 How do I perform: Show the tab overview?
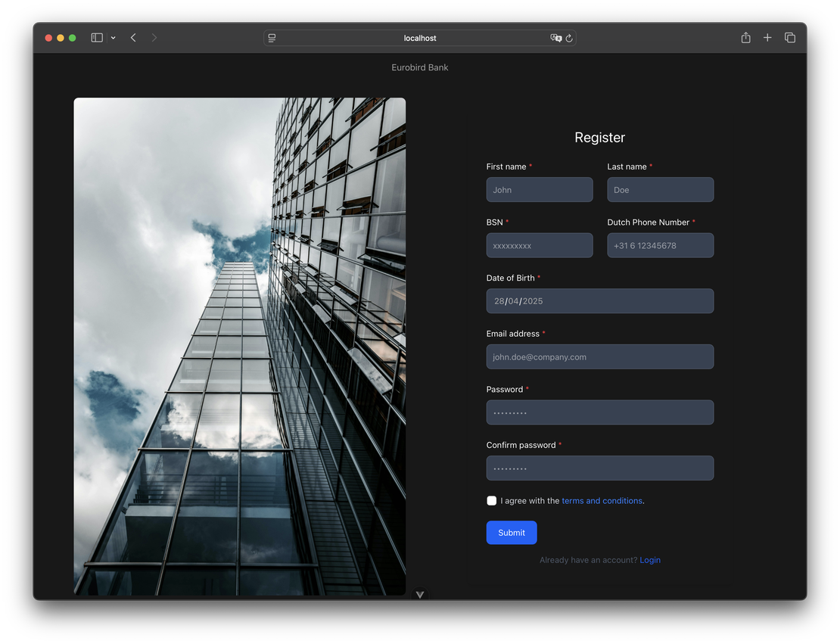coord(790,37)
